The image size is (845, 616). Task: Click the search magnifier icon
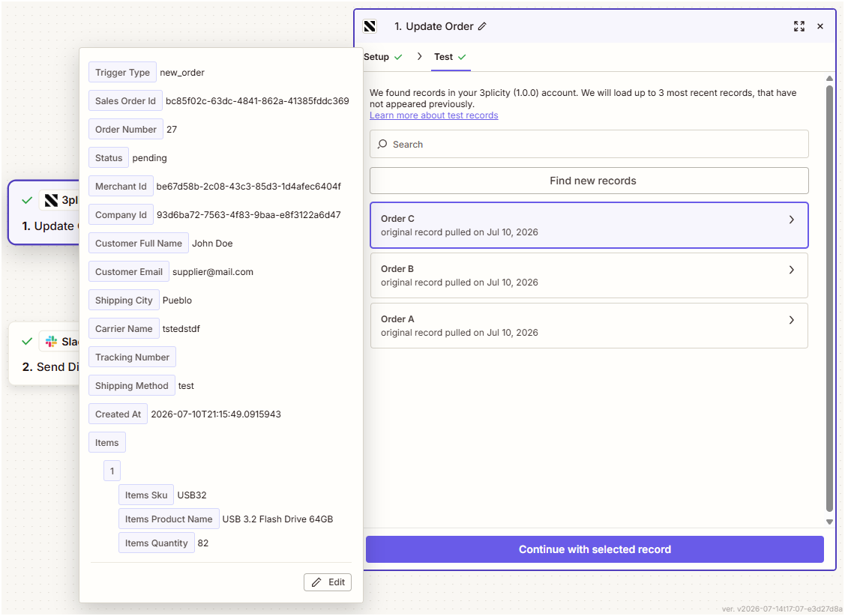point(382,144)
